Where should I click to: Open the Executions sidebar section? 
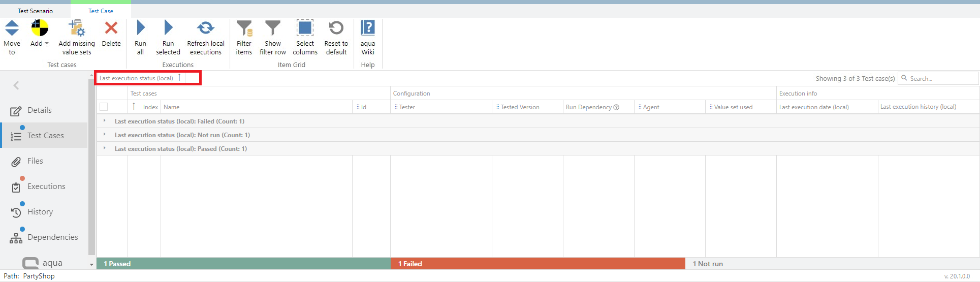[x=46, y=186]
